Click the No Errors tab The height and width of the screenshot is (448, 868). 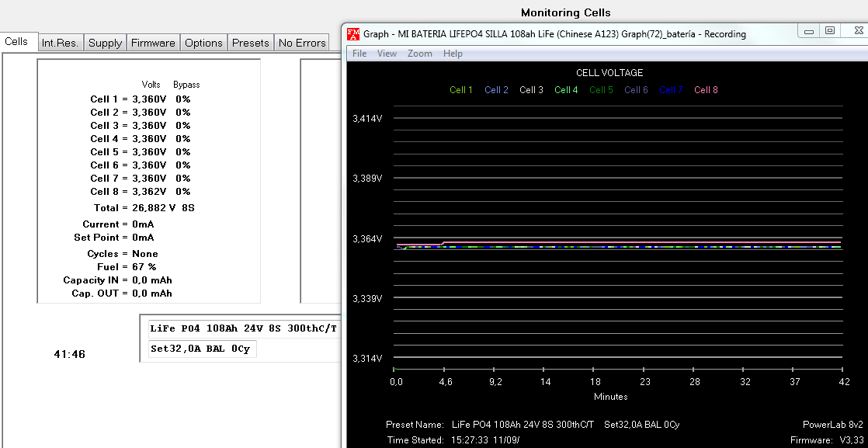(302, 43)
